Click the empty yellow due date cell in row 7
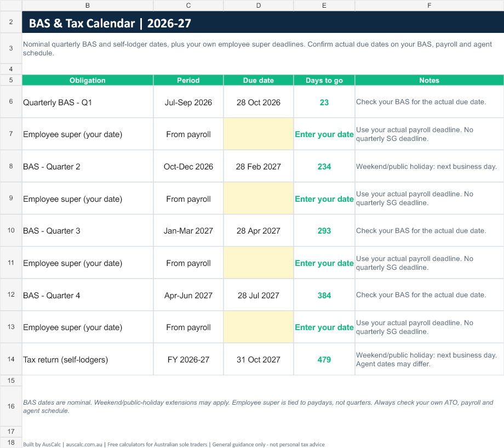504x448 pixels. tap(259, 134)
